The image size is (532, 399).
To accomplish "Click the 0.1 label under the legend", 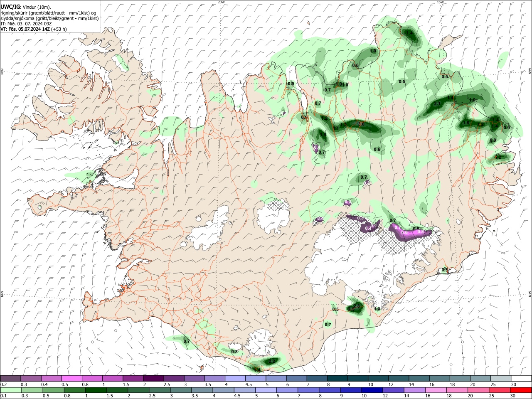I will (x=3, y=396).
